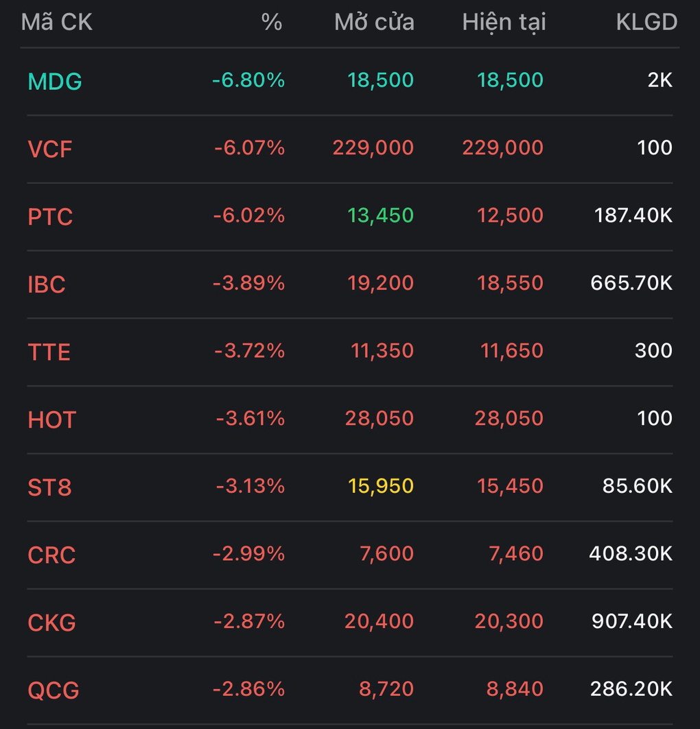The width and height of the screenshot is (700, 729).
Task: Open the QCG stock ticker
Action: pyautogui.click(x=54, y=690)
